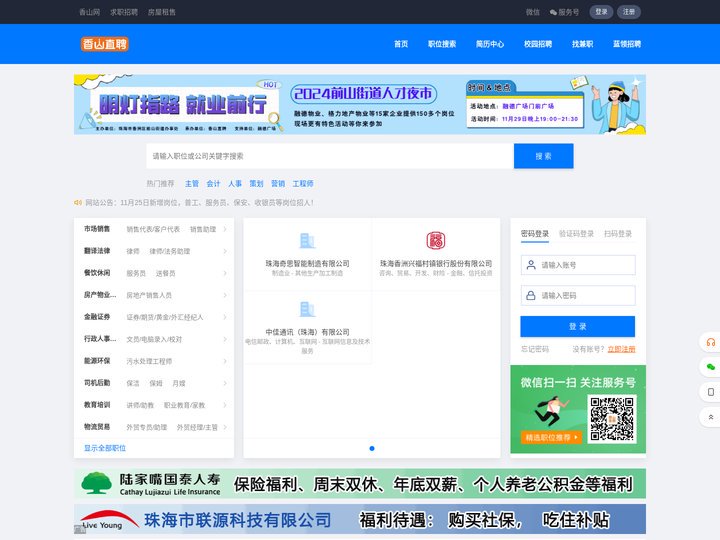Switch to the 扫码登录 tab
Image resolution: width=720 pixels, height=540 pixels.
(x=618, y=234)
